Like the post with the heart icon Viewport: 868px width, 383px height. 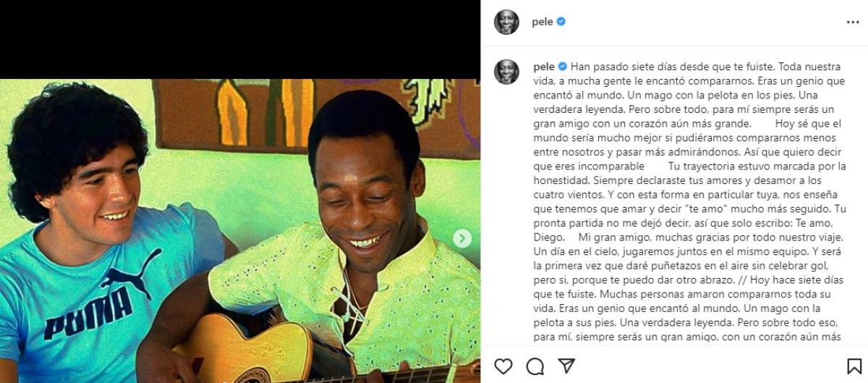(x=503, y=366)
